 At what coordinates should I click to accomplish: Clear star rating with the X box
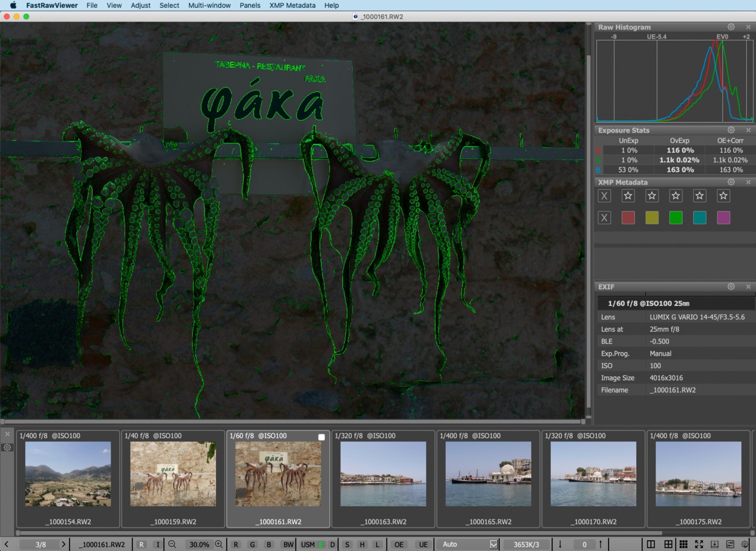point(604,195)
